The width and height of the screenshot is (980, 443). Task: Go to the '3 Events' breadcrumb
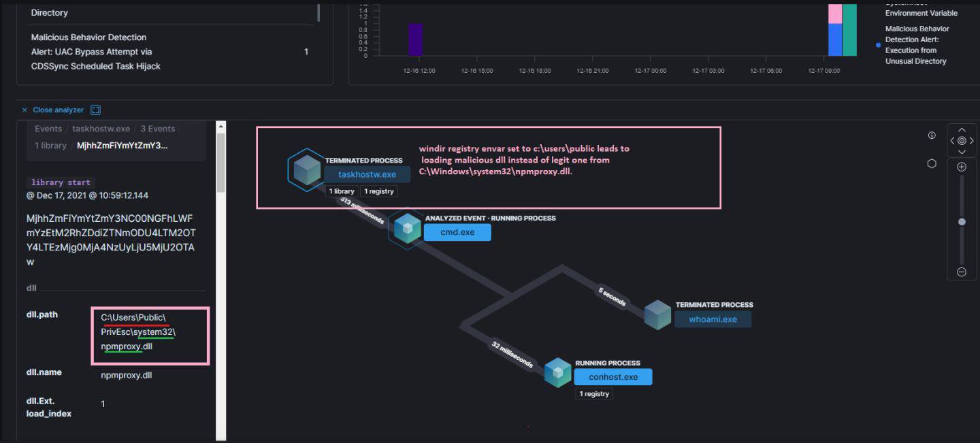click(157, 129)
